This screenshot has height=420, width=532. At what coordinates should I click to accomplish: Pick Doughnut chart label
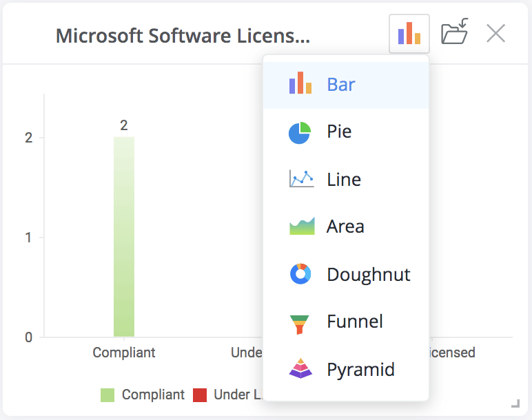click(369, 275)
